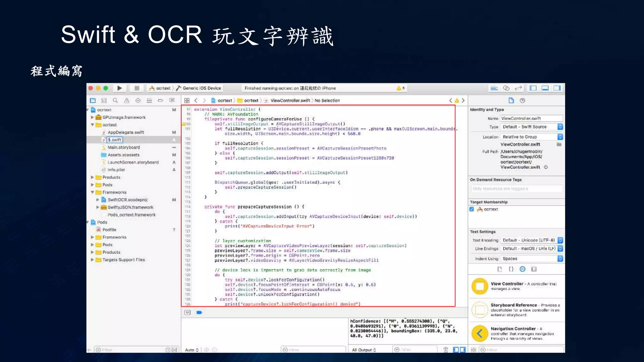Toggle breakpoints activation blue tag in debug bar
Screen dimensions: 644x362
coord(199,312)
